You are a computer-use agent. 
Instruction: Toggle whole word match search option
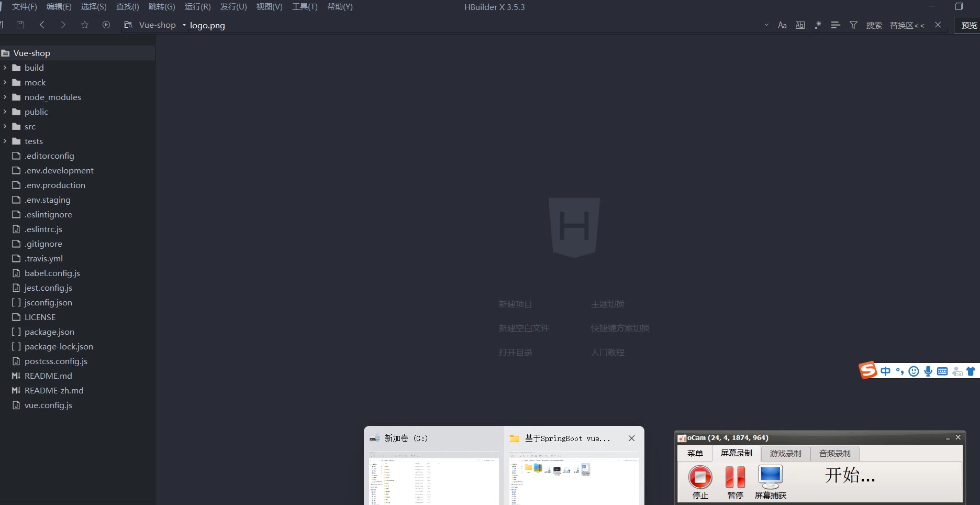point(800,25)
